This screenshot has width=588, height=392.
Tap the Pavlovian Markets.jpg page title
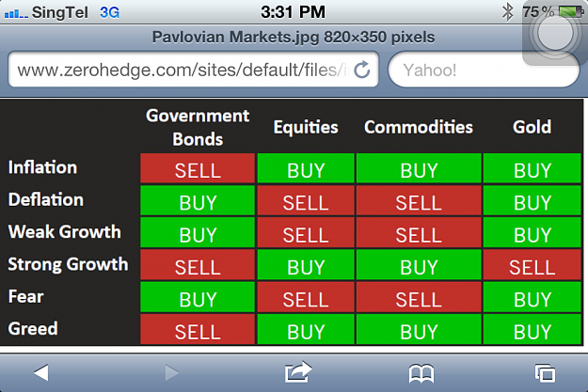(x=294, y=37)
